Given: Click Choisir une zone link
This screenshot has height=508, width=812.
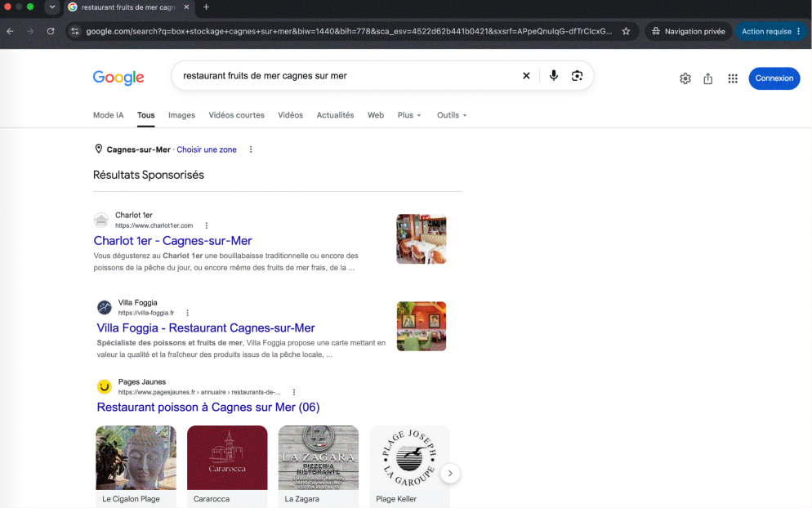Looking at the screenshot, I should pos(207,149).
